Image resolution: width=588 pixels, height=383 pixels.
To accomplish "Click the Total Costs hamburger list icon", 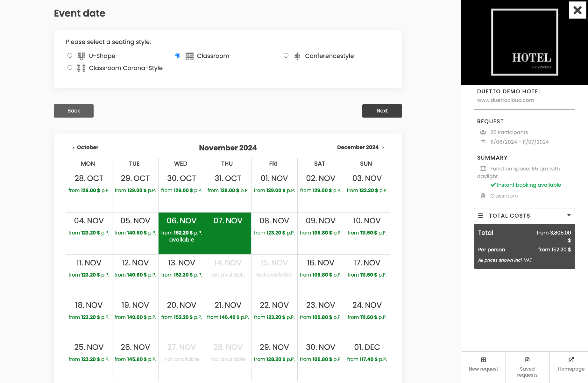I will 481,216.
